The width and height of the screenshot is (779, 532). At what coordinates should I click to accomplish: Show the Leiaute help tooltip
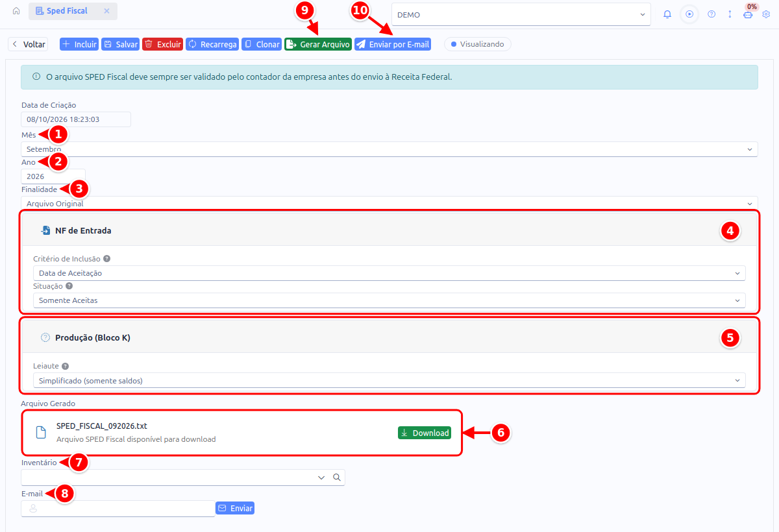65,366
